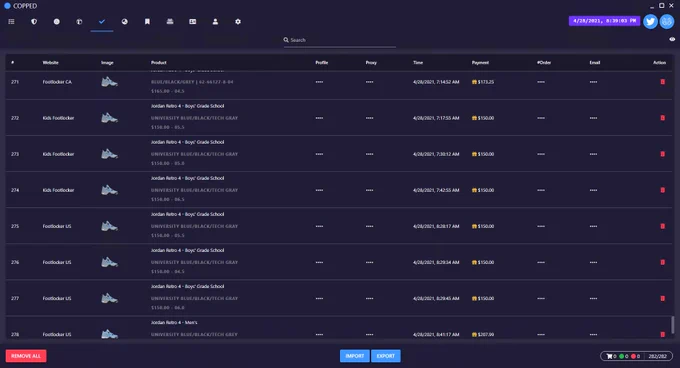
Task: Open the bookmark icon tab
Action: point(147,22)
